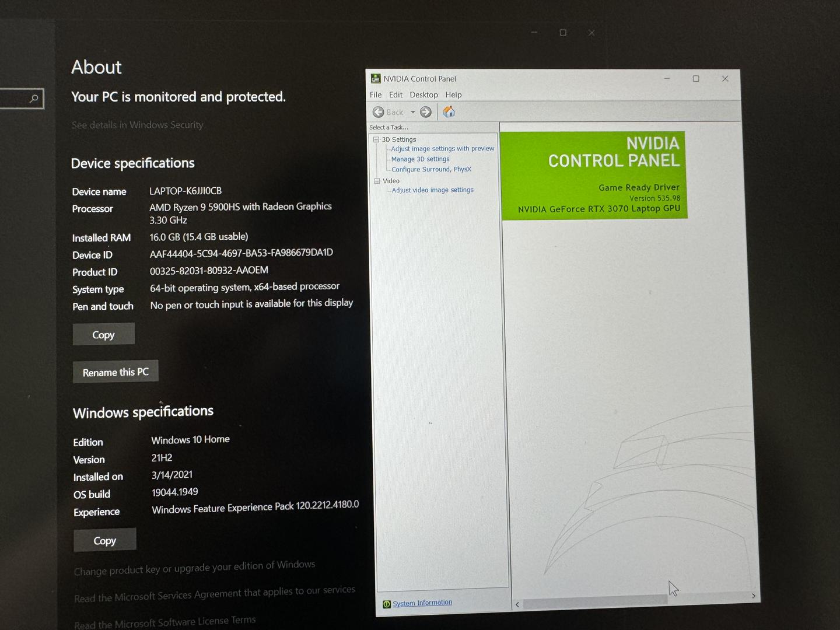This screenshot has width=840, height=630.
Task: Click the processor value AMD Ryzen 9 5900HS
Action: click(240, 213)
